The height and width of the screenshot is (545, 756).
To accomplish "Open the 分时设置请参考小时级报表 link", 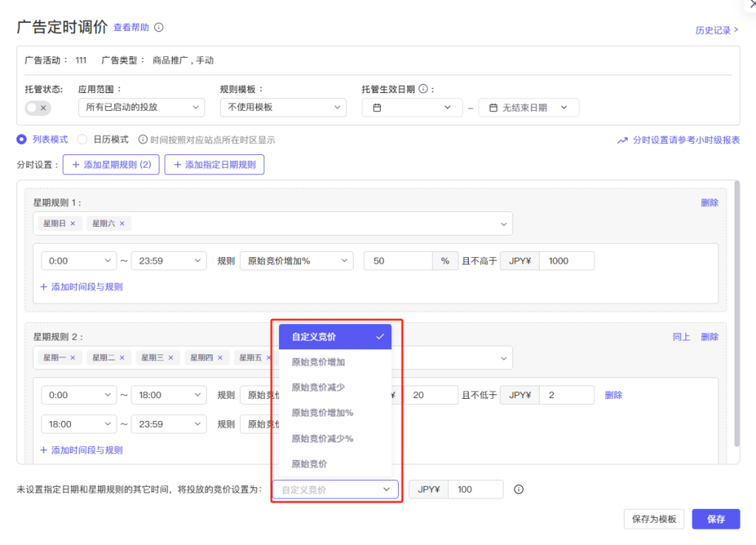I will click(678, 140).
